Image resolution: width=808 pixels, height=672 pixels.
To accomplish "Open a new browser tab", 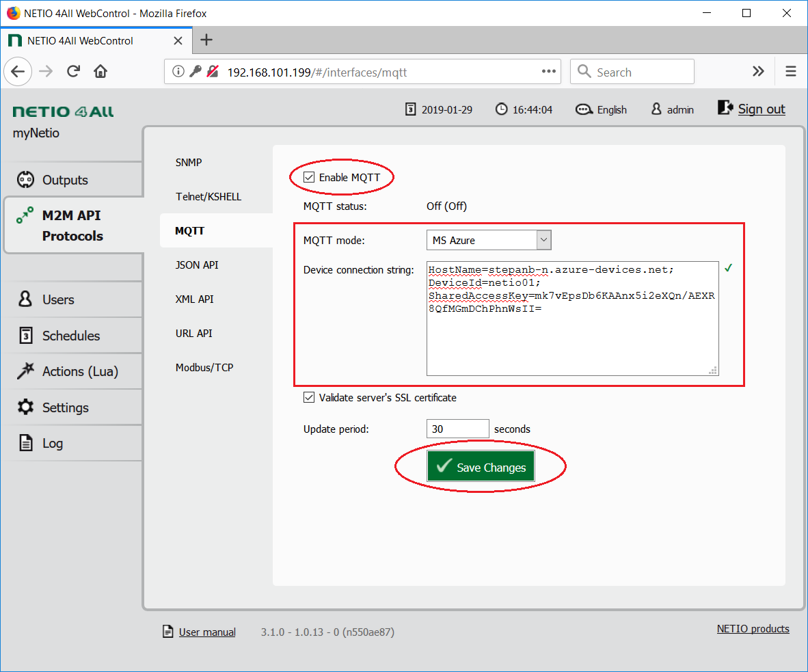I will (206, 40).
